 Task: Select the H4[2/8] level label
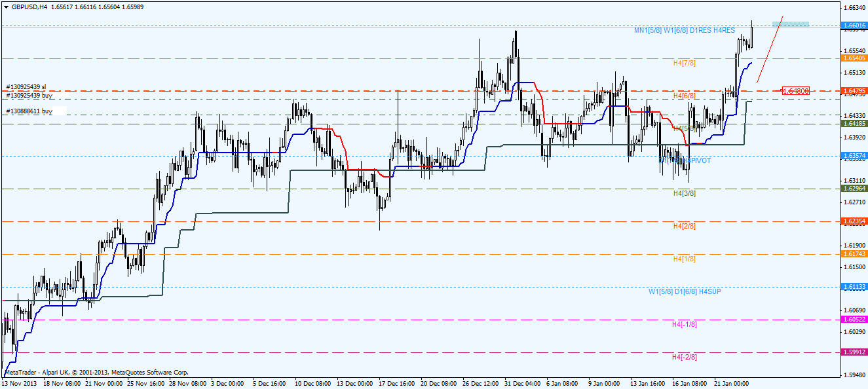[685, 226]
